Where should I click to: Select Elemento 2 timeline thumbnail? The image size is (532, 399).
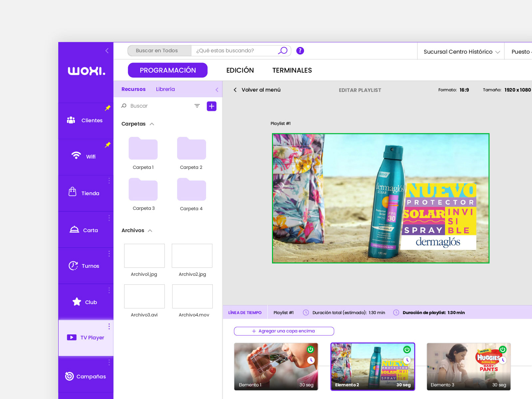click(373, 367)
